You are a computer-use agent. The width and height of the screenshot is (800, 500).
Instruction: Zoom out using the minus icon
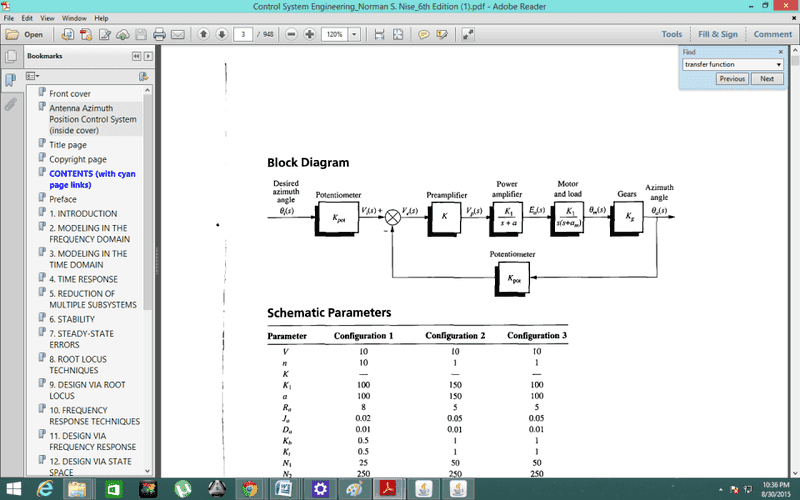click(292, 34)
